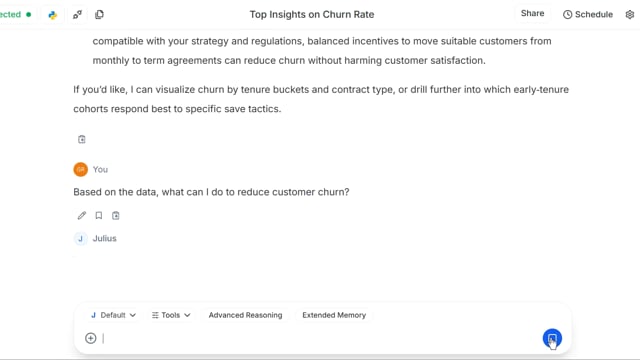Focus the message input field
This screenshot has width=640, height=360.
click(318, 338)
